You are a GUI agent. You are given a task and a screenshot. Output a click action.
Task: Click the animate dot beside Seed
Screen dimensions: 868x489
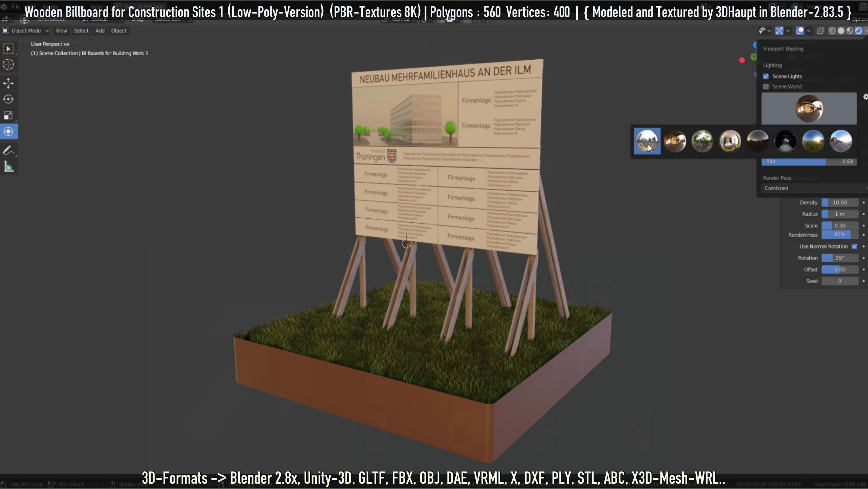click(x=863, y=281)
